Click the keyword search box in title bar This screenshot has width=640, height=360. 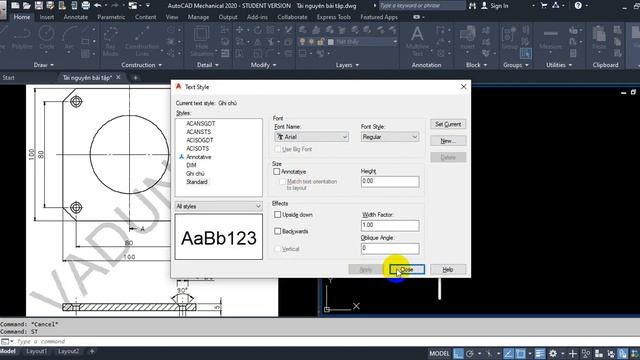(422, 6)
